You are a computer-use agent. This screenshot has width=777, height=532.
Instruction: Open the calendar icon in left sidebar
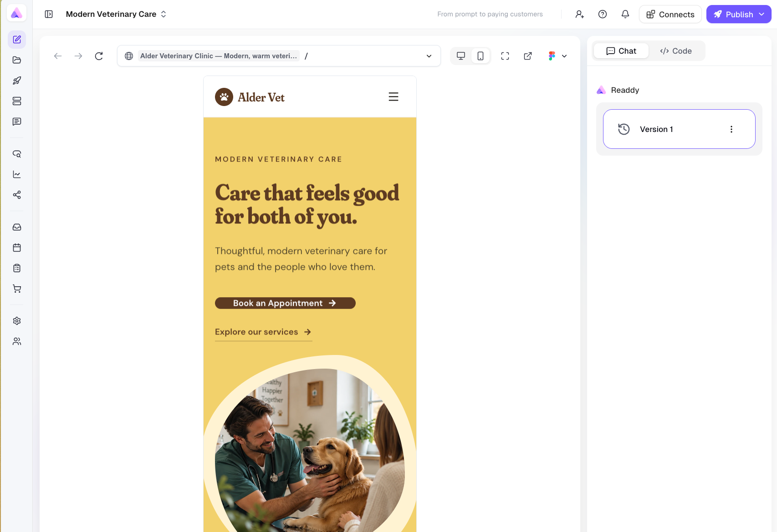coord(17,248)
